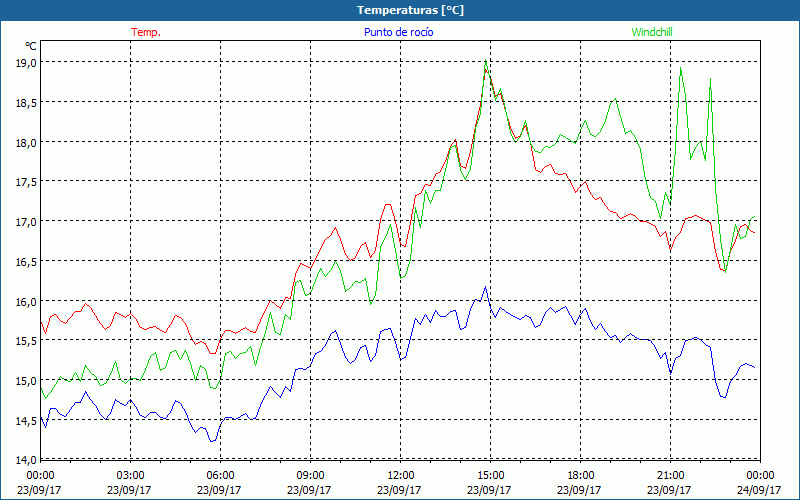
Task: Click the 19,0 y-axis value
Action: pyautogui.click(x=26, y=63)
